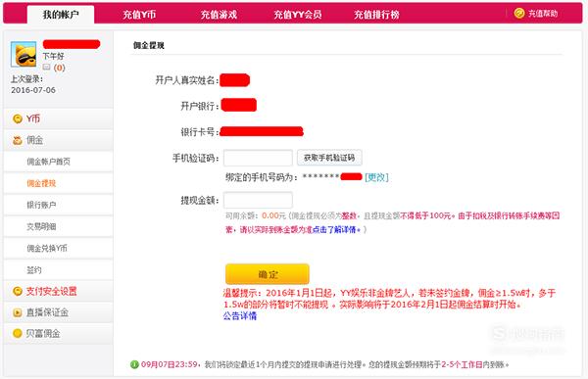Click the 下午好 greeting text
Viewport: 588px width, 379px height.
53,56
